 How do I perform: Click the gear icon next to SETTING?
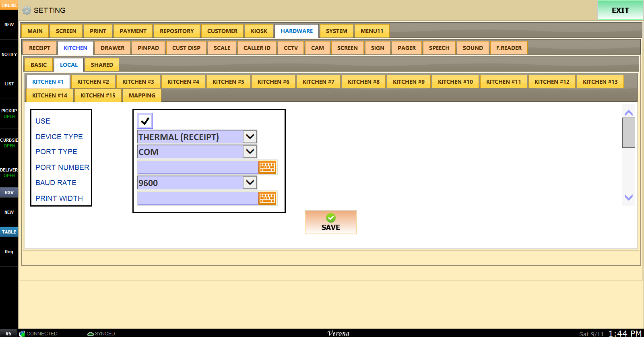pos(27,10)
